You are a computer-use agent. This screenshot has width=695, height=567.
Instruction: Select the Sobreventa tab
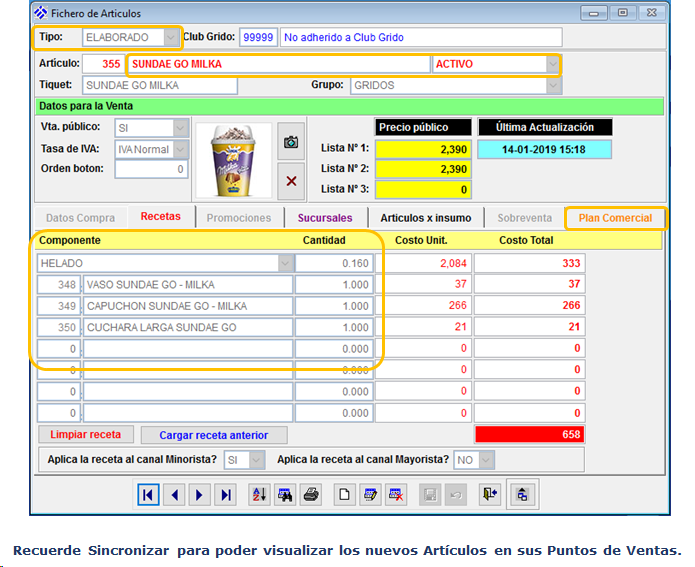[524, 218]
